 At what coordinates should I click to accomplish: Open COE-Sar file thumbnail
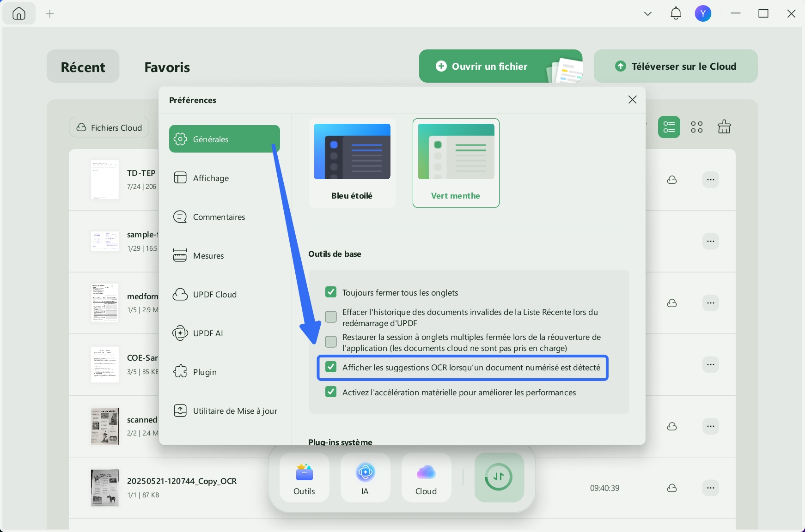coord(105,364)
